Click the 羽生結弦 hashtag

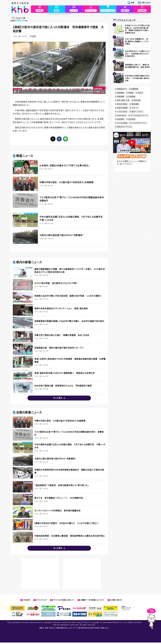(131, 119)
